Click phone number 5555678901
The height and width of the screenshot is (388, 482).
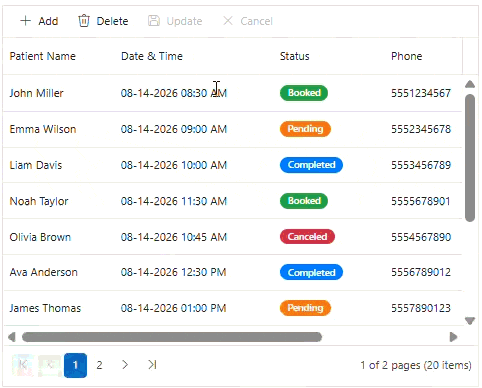pos(421,201)
